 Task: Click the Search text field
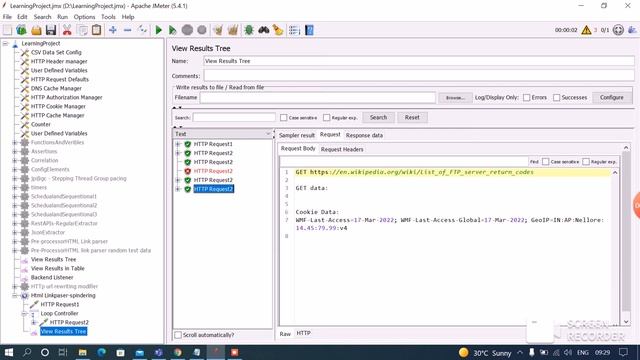click(234, 118)
